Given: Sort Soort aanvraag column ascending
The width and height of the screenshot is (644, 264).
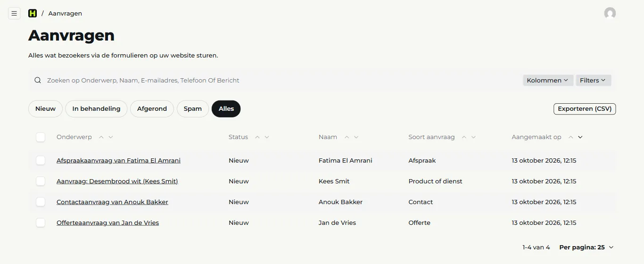Looking at the screenshot, I should (x=464, y=137).
